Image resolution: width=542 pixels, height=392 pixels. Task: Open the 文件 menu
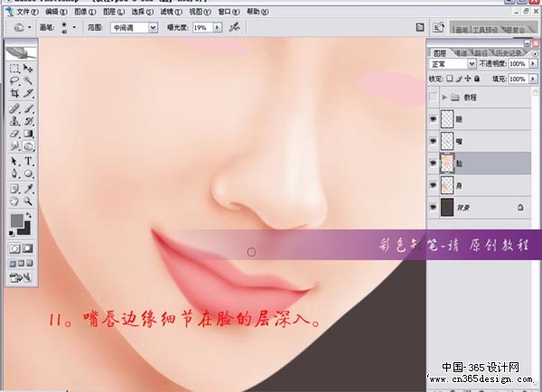click(27, 12)
